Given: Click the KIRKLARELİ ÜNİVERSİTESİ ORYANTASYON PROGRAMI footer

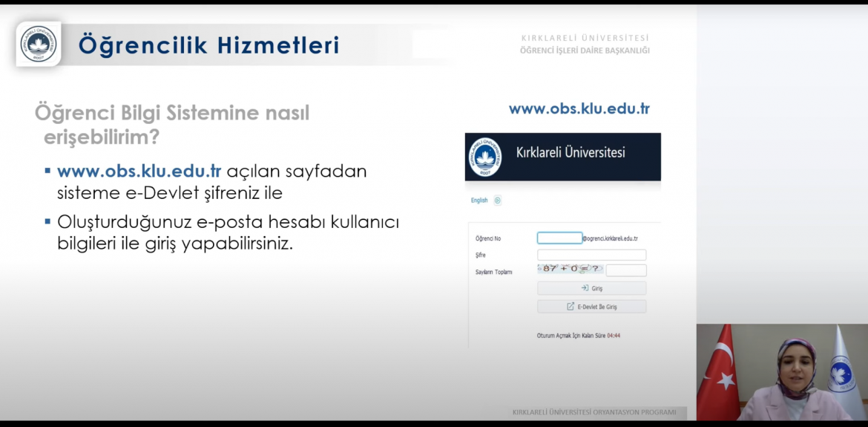Looking at the screenshot, I should pos(594,412).
